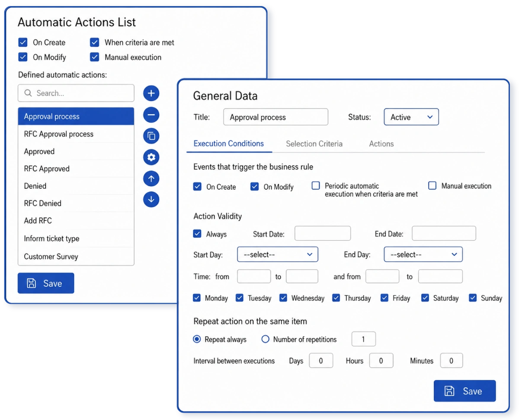Open the Status dropdown showing Active

pyautogui.click(x=411, y=117)
